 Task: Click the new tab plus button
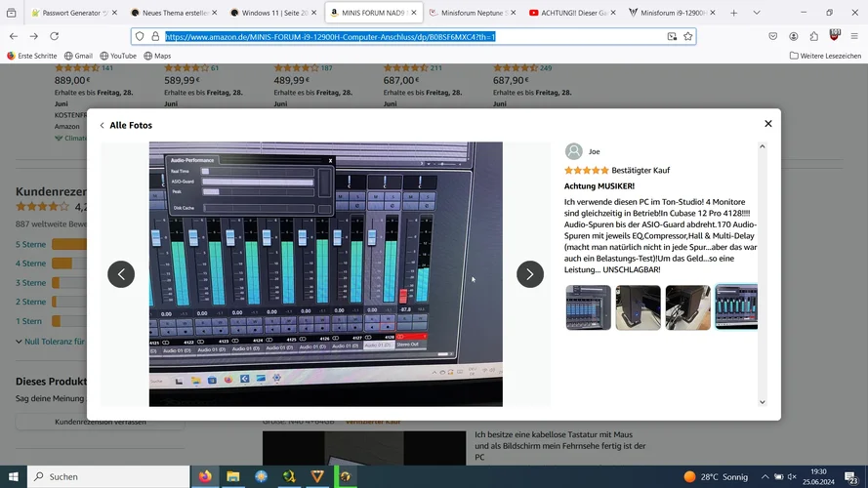(x=734, y=13)
